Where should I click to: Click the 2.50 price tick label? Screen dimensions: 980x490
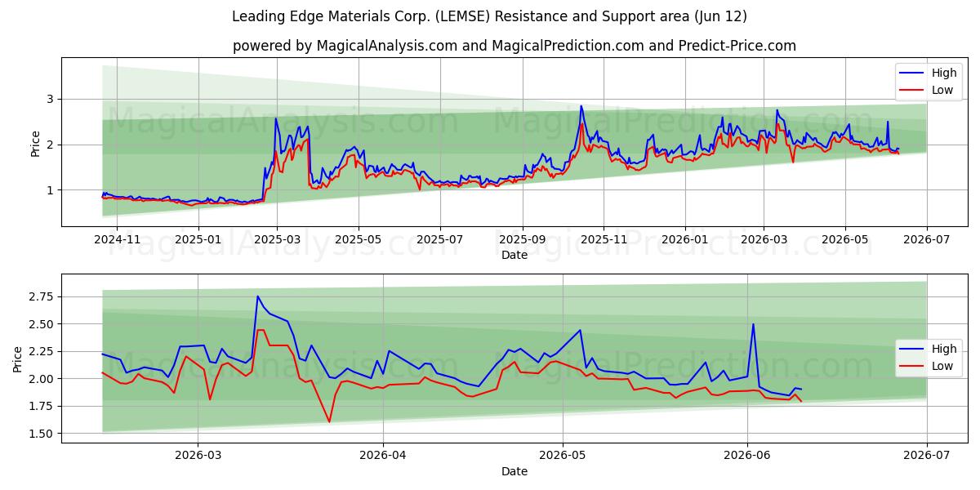[x=41, y=324]
